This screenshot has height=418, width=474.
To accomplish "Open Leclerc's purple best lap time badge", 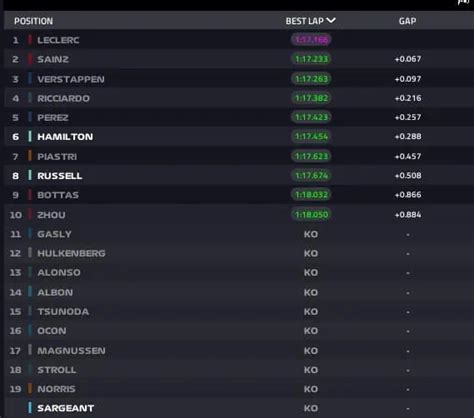I will 311,40.
